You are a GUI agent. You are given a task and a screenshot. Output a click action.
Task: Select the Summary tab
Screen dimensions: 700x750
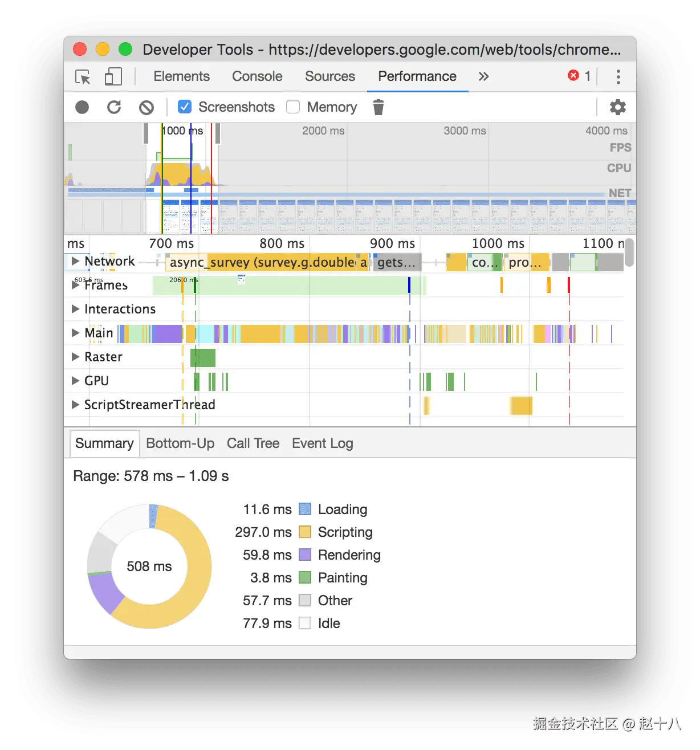pos(104,443)
